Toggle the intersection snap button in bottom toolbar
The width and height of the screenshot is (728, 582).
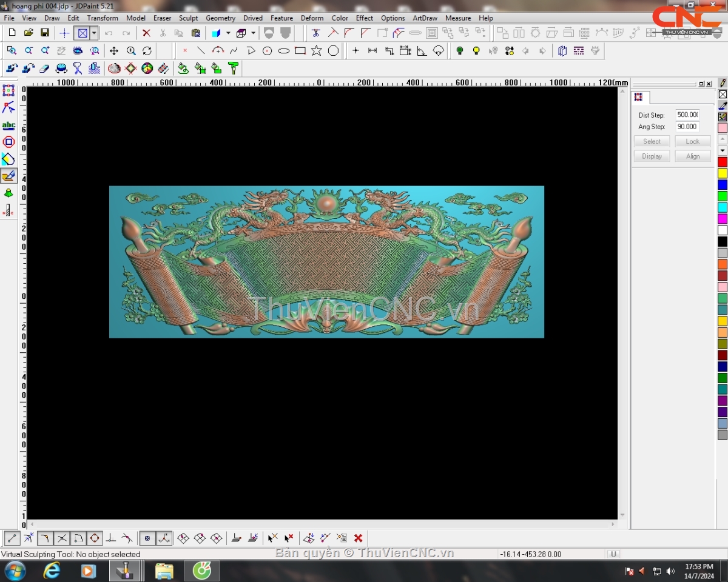pyautogui.click(x=61, y=538)
